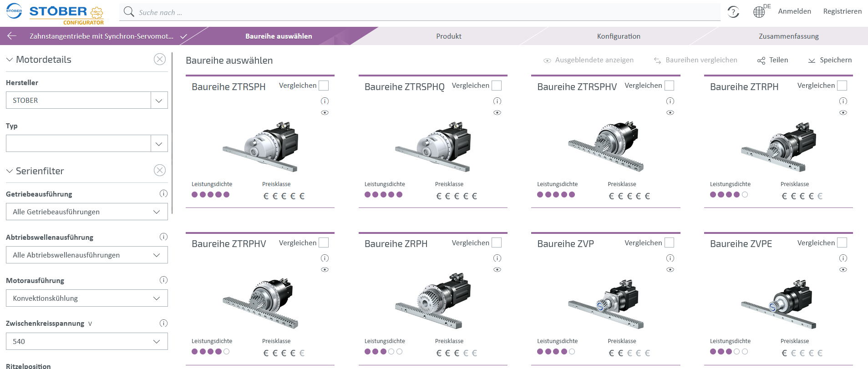868x369 pixels.
Task: Open info icon next to Getriebeausführung
Action: 163,194
